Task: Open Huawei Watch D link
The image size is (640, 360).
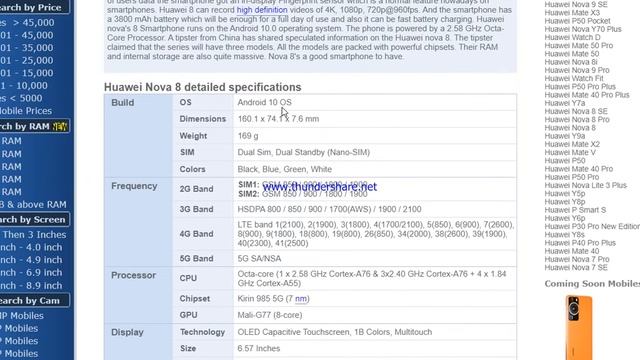Action: (573, 37)
